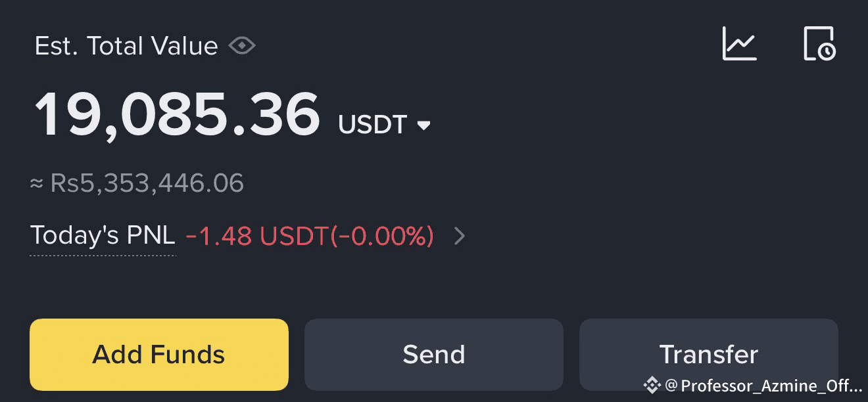Open the Transfer button

pos(708,355)
